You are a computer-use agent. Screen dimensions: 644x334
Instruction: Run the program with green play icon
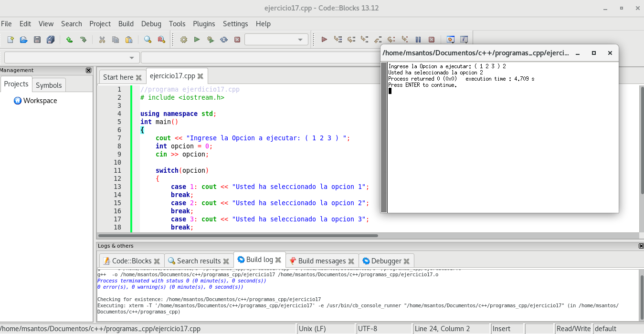197,40
